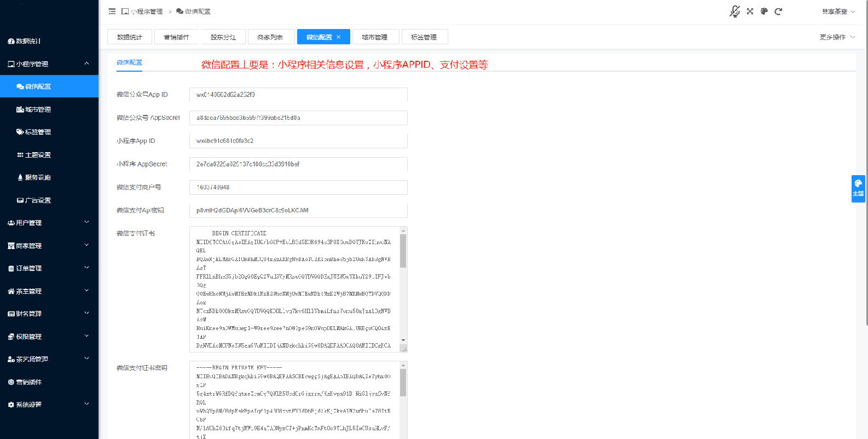Open the floating blue 主题 theme button

tap(858, 188)
